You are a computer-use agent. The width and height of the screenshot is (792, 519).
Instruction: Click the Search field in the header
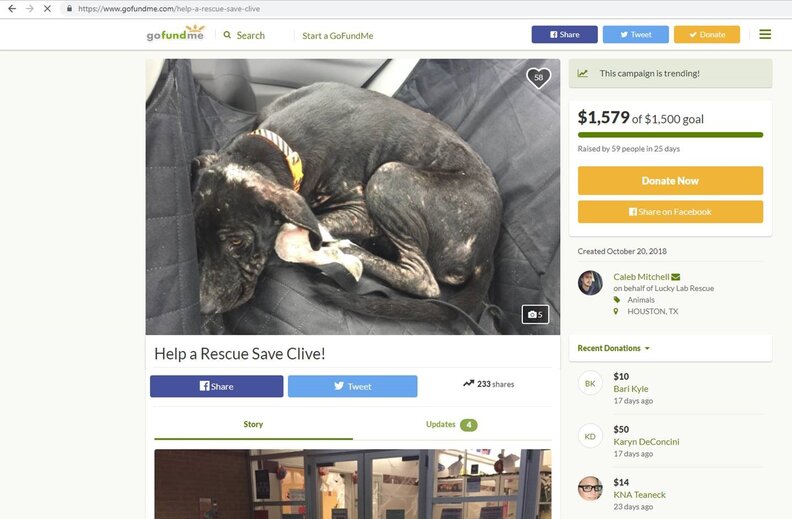pos(244,35)
